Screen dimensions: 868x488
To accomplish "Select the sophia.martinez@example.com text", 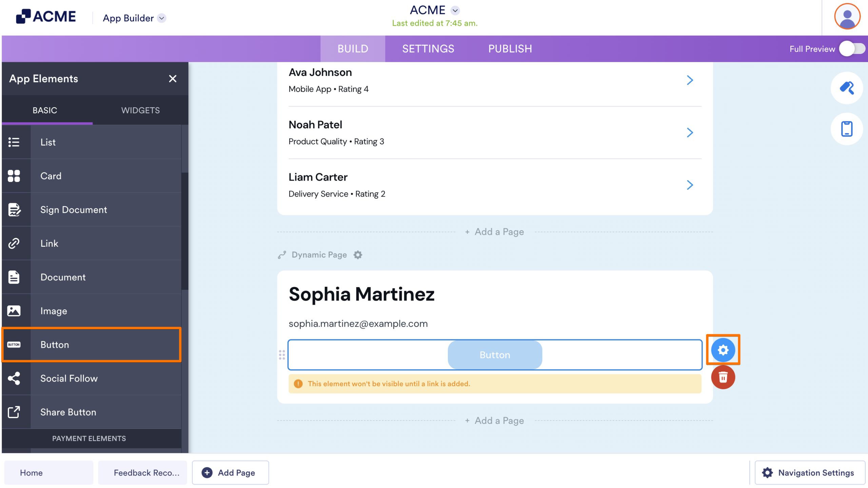I will [358, 324].
